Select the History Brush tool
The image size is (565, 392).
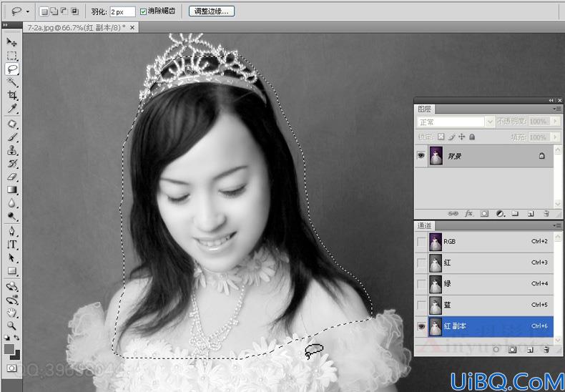(x=11, y=164)
